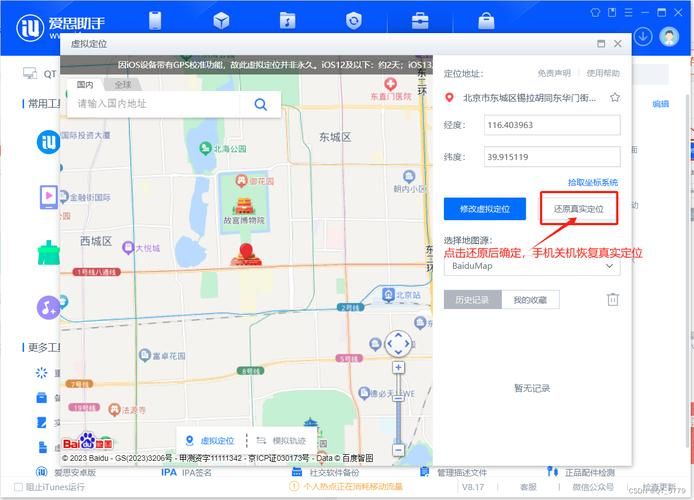The height and width of the screenshot is (500, 694).
Task: Click the 东直门医院 hospital marker
Action: point(390,84)
